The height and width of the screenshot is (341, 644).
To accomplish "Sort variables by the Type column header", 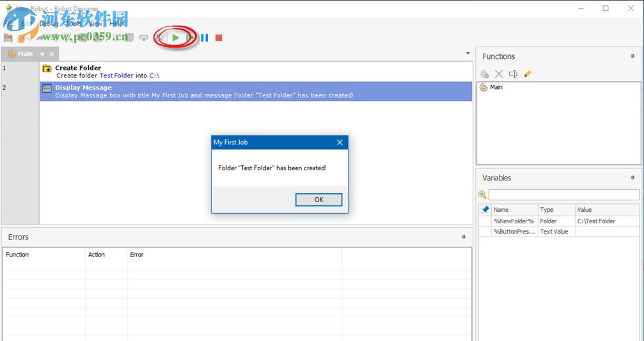I will [x=556, y=210].
